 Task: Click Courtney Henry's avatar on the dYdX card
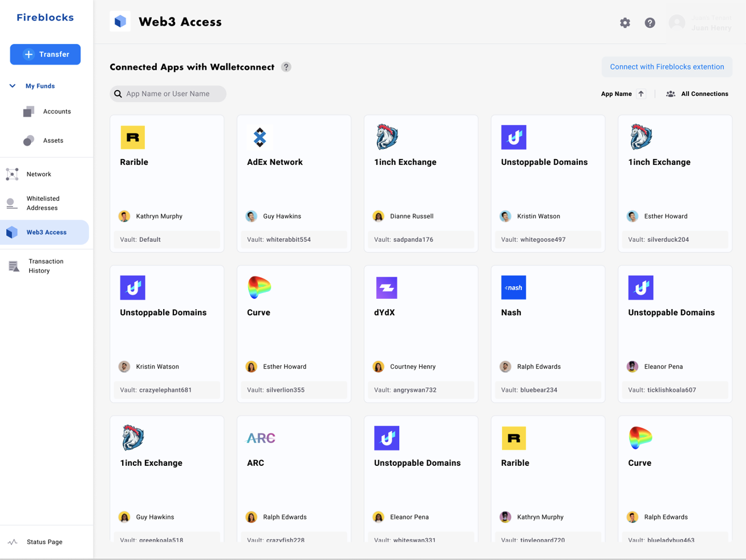click(378, 367)
